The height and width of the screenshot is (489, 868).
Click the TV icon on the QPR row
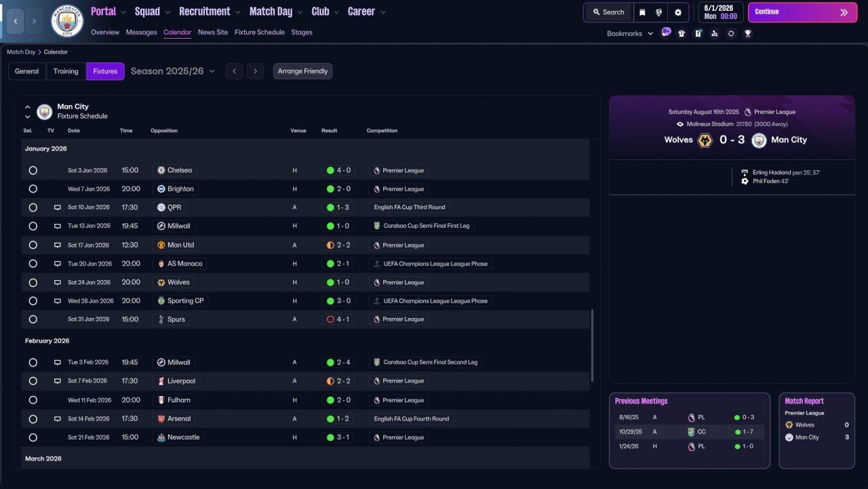point(58,208)
